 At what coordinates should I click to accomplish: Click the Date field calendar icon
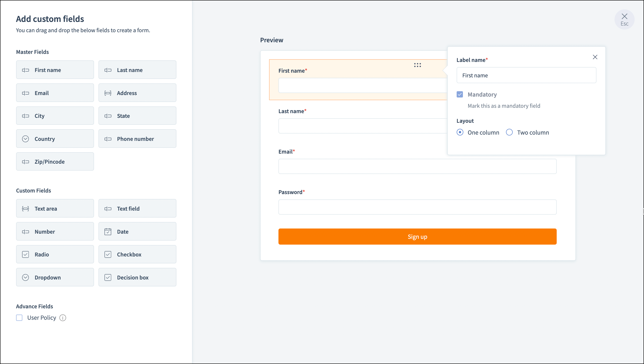click(108, 232)
